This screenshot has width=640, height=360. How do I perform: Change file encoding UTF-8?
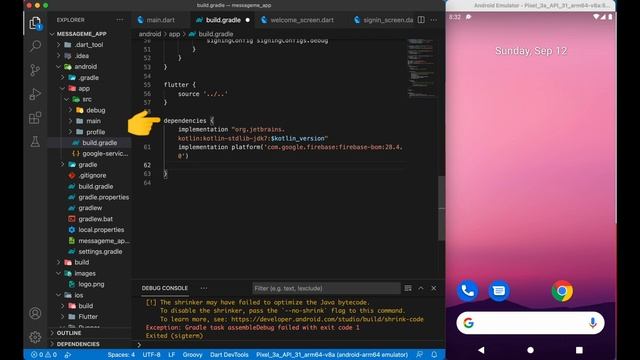(151, 355)
